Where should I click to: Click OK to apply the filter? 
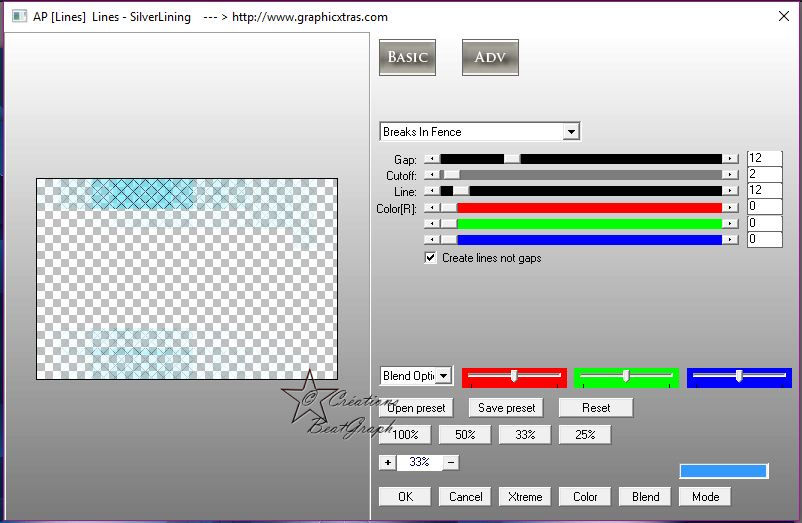coord(405,496)
